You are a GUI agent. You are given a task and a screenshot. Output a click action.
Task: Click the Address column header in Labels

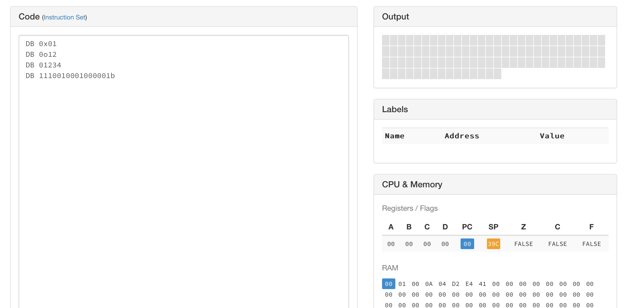pyautogui.click(x=462, y=136)
